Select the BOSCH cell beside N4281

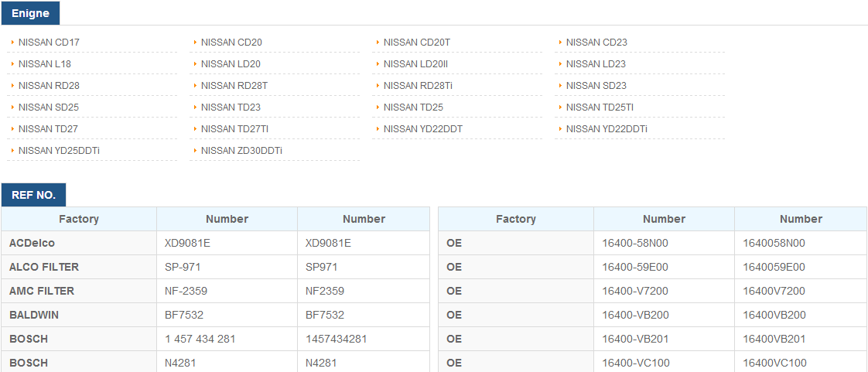coord(79,361)
